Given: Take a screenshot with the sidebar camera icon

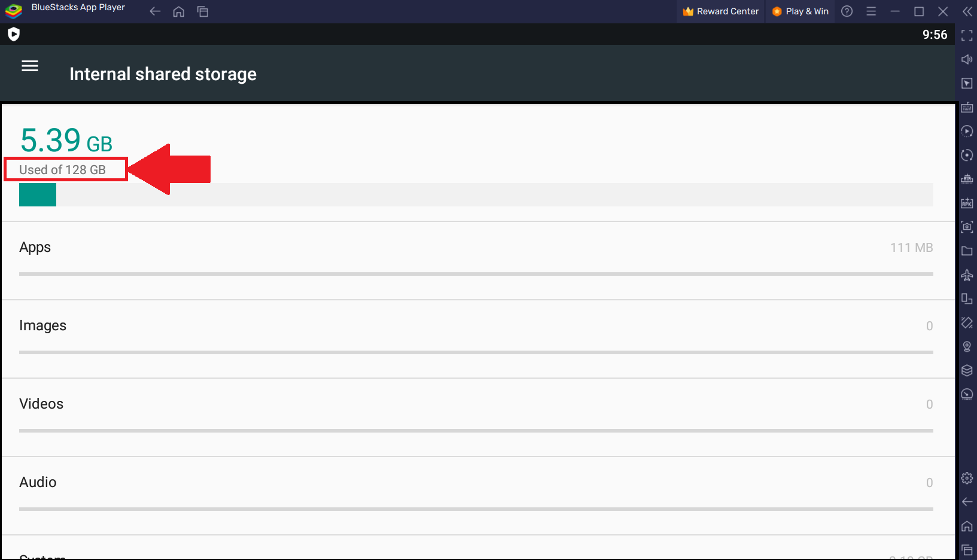Looking at the screenshot, I should (x=967, y=227).
